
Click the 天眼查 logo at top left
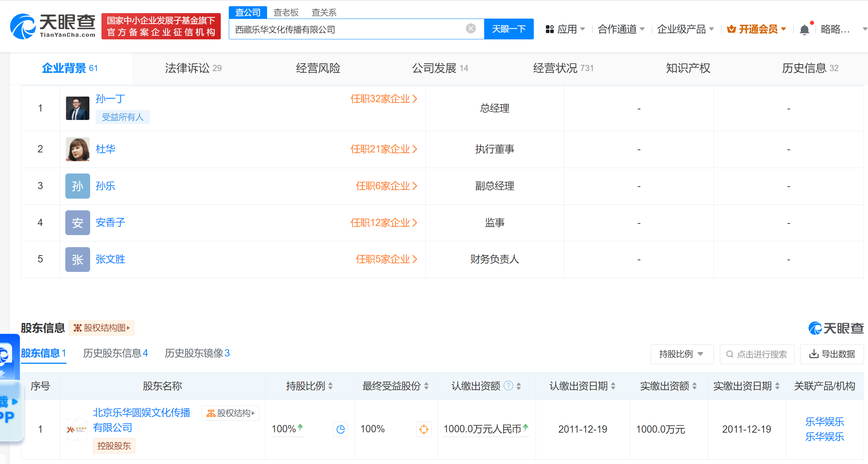pyautogui.click(x=53, y=26)
